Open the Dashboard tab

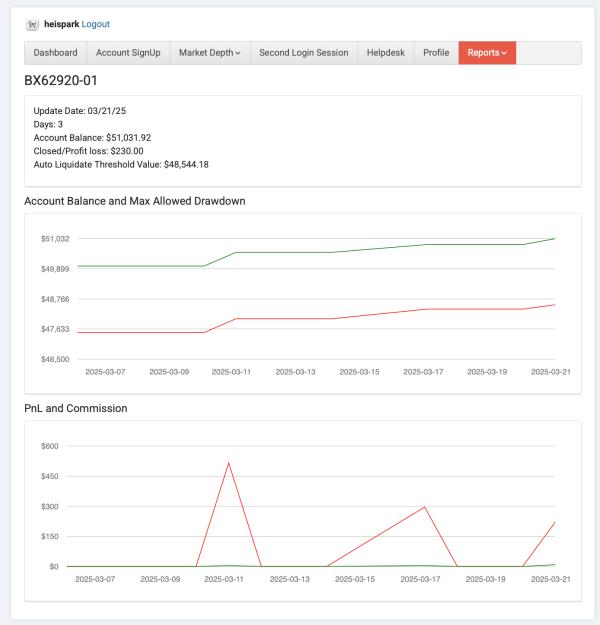[x=55, y=53]
